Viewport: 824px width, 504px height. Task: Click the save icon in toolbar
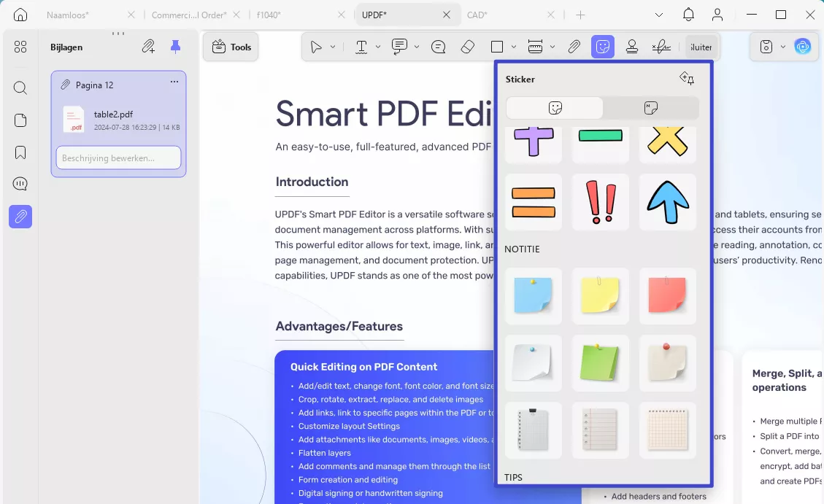766,47
